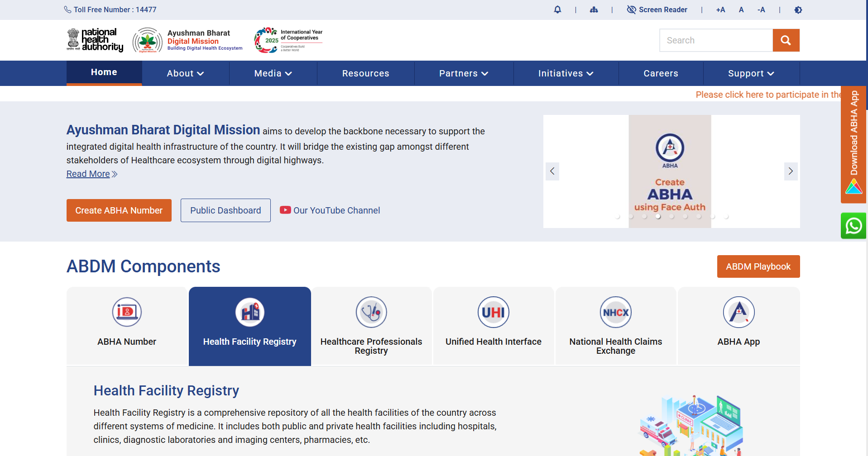Click into the Search input field
The image size is (868, 456).
point(715,40)
